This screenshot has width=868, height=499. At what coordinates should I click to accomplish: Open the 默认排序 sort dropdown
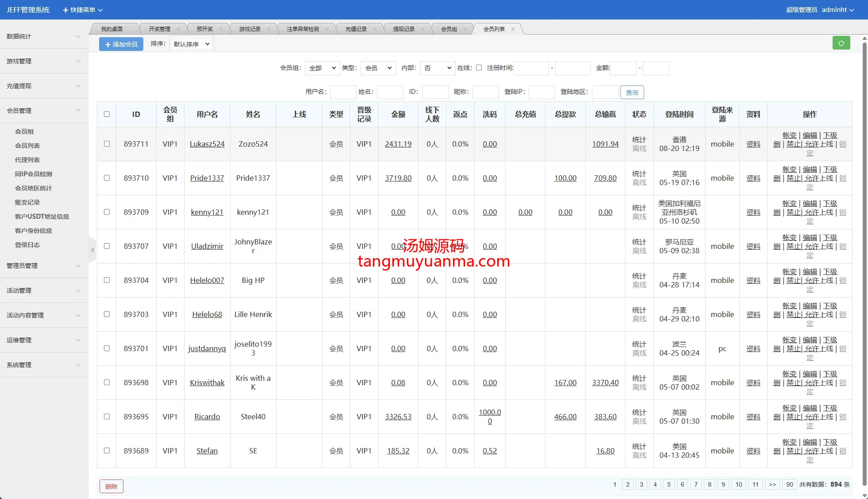191,44
